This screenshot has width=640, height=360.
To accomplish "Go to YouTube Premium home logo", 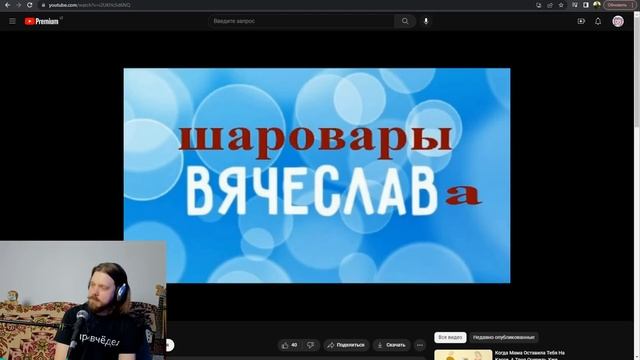I will [x=42, y=21].
